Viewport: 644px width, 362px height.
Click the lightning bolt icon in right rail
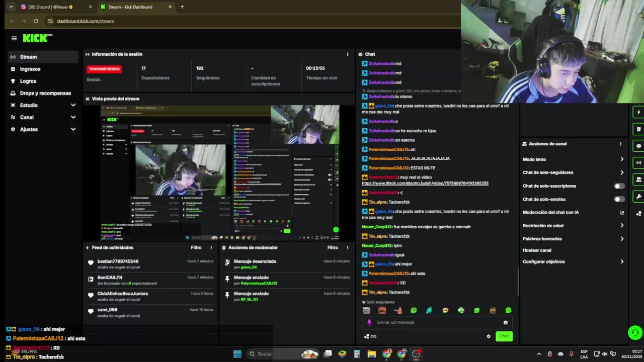tap(638, 112)
